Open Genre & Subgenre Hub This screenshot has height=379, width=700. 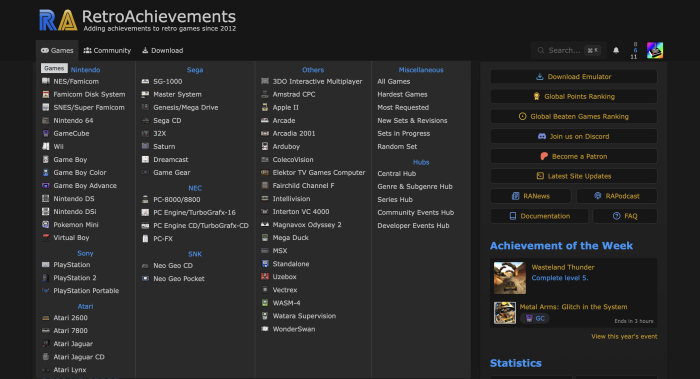click(x=415, y=187)
